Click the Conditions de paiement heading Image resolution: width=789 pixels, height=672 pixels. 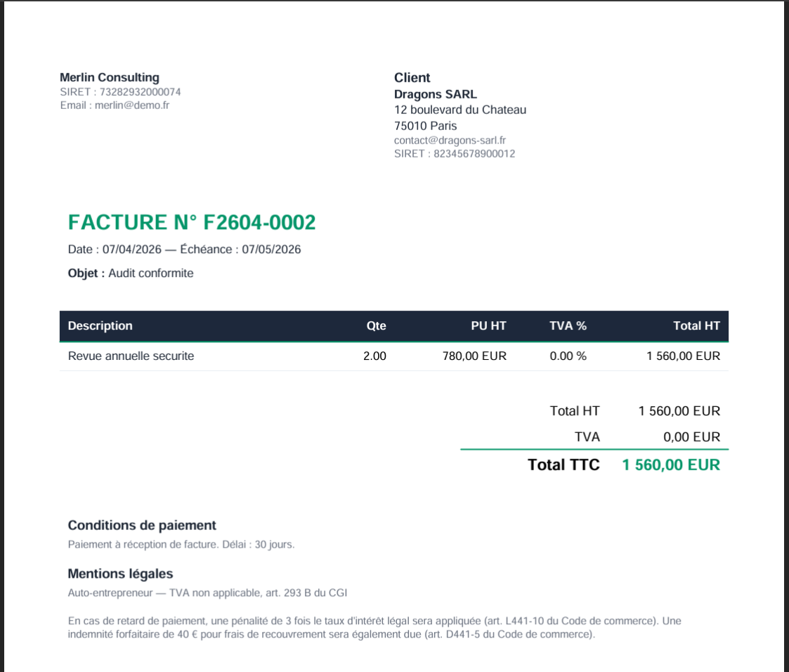pos(142,525)
